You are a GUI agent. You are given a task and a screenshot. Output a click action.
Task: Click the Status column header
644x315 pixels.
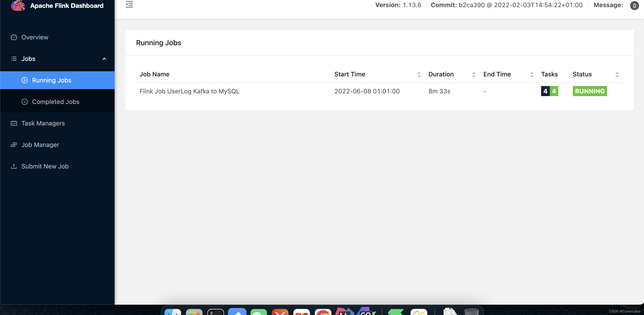[582, 74]
